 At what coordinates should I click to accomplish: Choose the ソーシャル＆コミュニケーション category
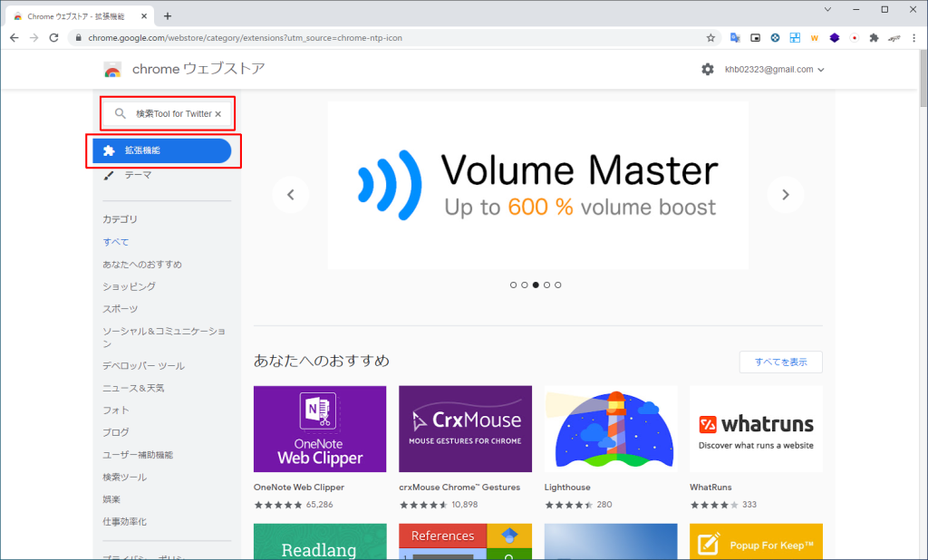point(164,337)
